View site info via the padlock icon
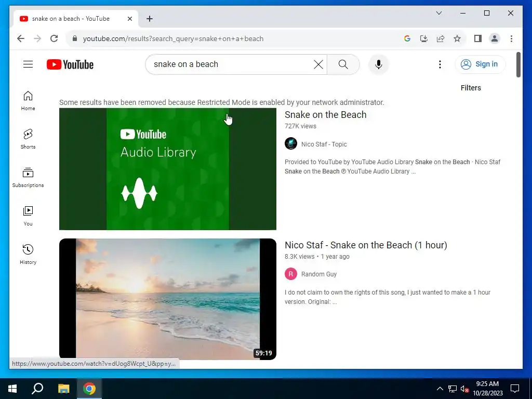Screen dimensions: 532x399 (x=75, y=38)
